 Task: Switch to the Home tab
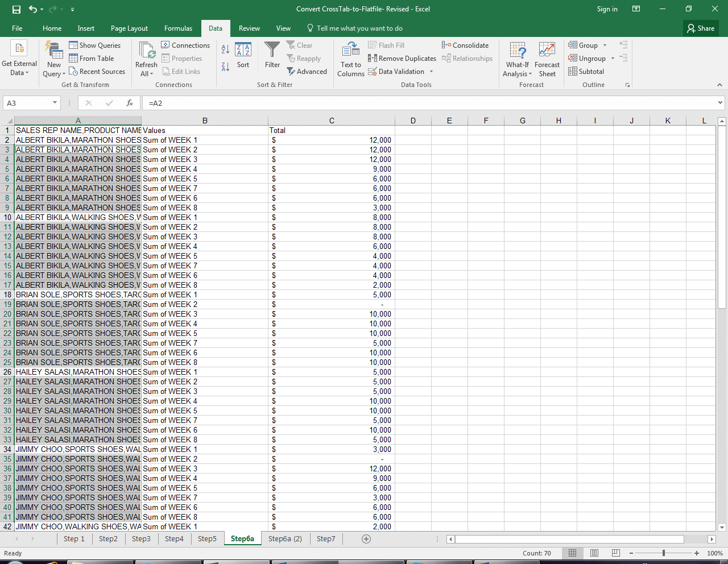[52, 28]
